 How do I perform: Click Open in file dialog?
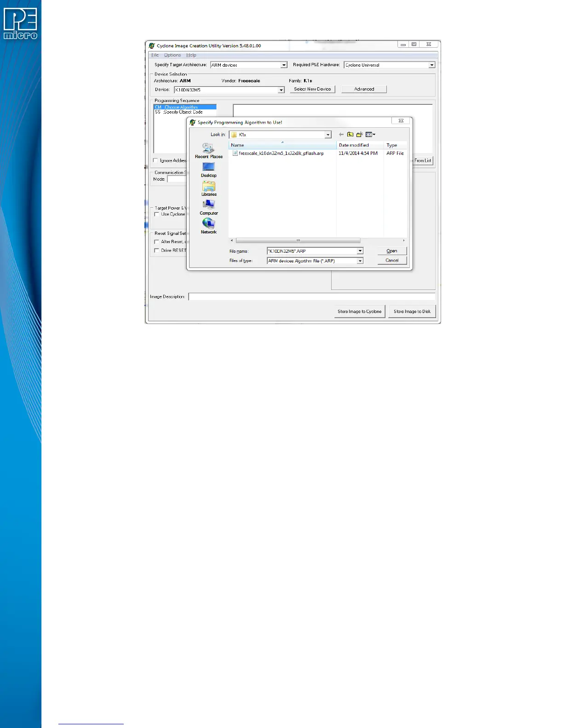click(392, 251)
